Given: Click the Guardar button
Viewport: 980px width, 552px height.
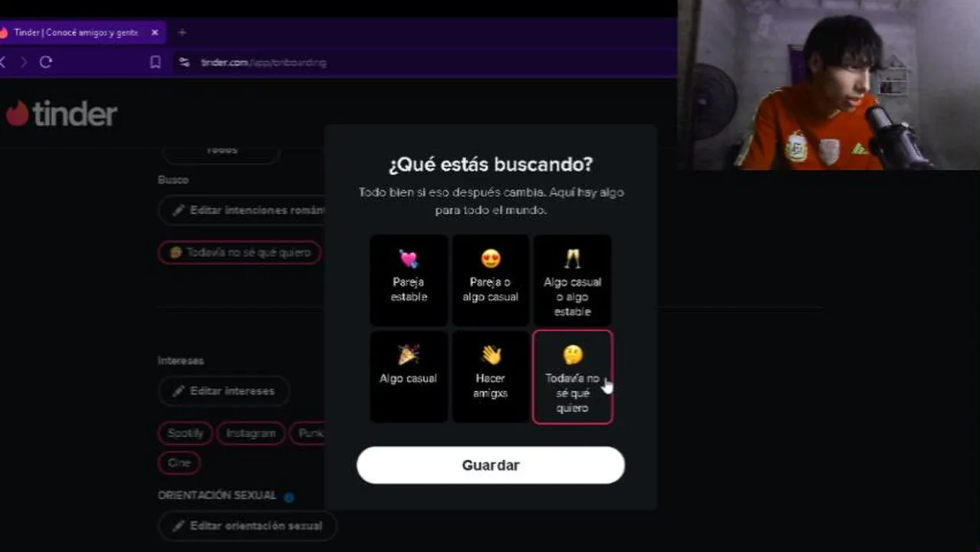Looking at the screenshot, I should (x=491, y=465).
